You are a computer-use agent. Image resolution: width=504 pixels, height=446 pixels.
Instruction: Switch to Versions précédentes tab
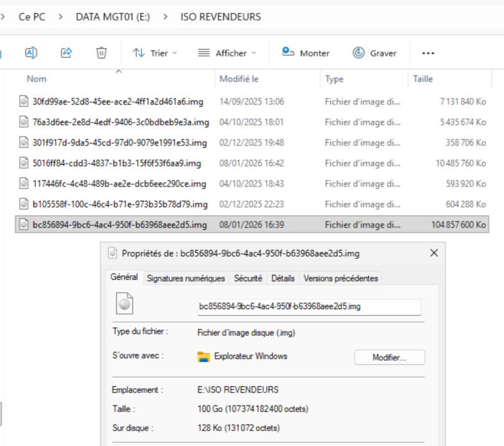pos(340,278)
